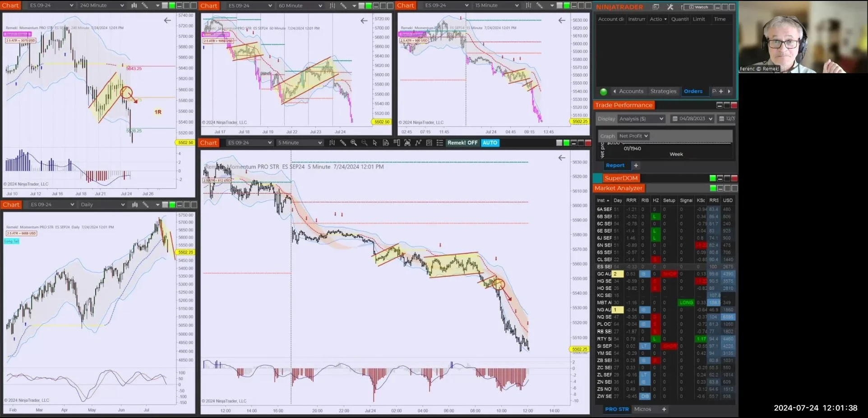Open strategies icon in 5 Minute chart toolbar
This screenshot has width=868, height=418.
coord(418,143)
